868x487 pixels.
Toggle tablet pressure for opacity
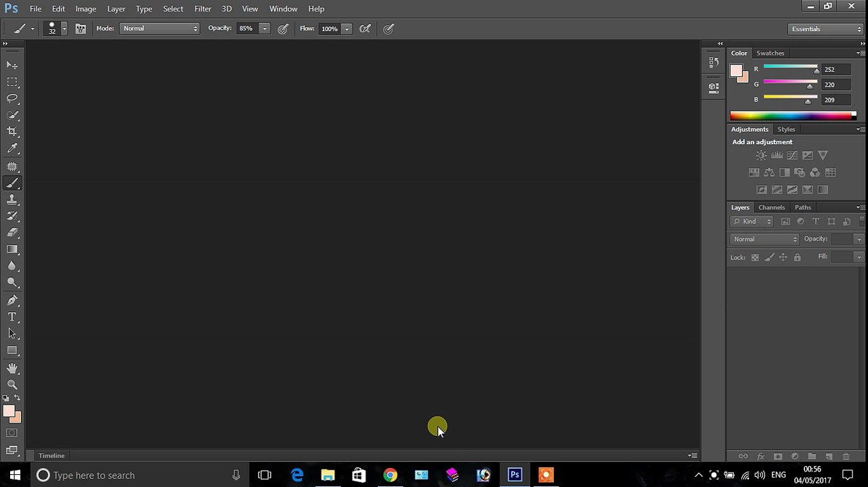pyautogui.click(x=283, y=28)
